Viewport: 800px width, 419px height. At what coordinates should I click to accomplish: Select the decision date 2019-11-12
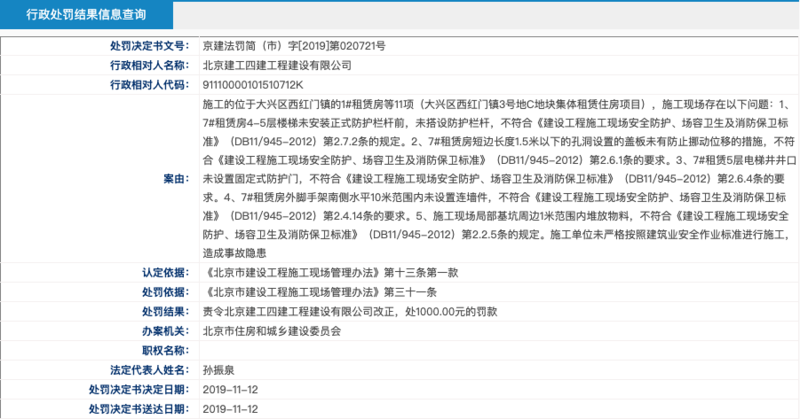[230, 389]
